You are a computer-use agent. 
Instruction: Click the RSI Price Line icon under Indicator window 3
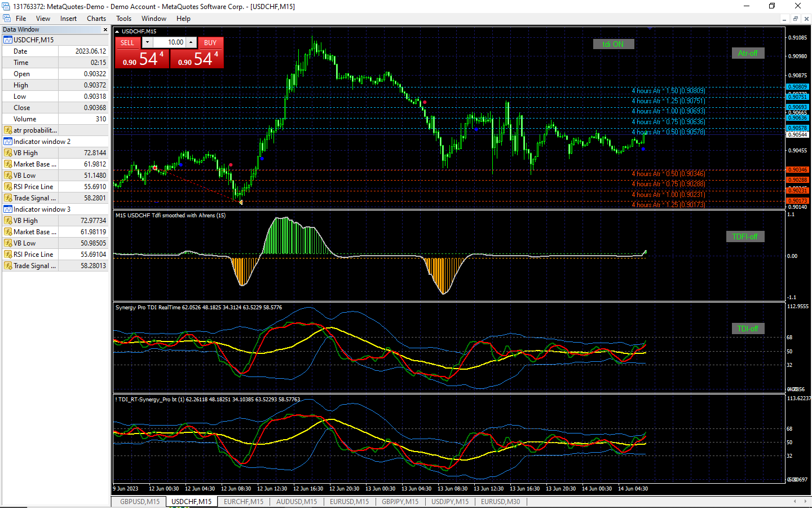tap(8, 255)
